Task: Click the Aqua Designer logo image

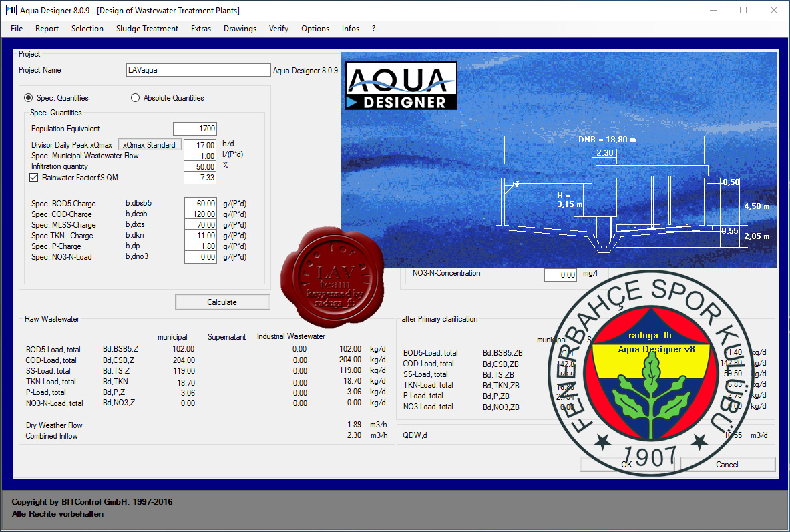Action: (401, 85)
